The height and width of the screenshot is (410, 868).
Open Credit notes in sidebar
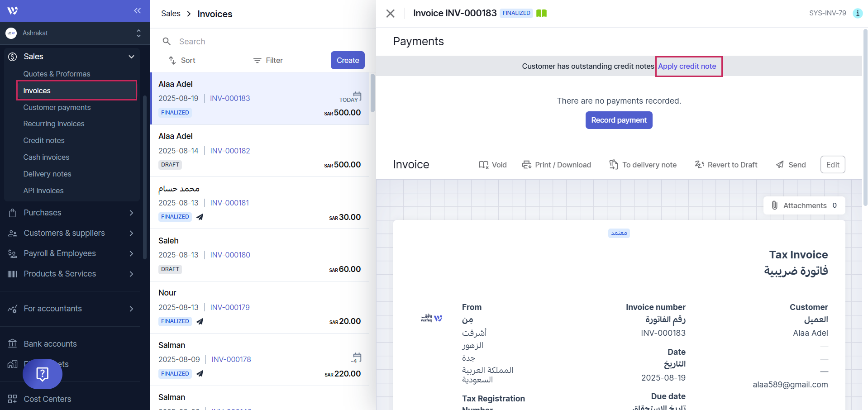click(x=44, y=140)
